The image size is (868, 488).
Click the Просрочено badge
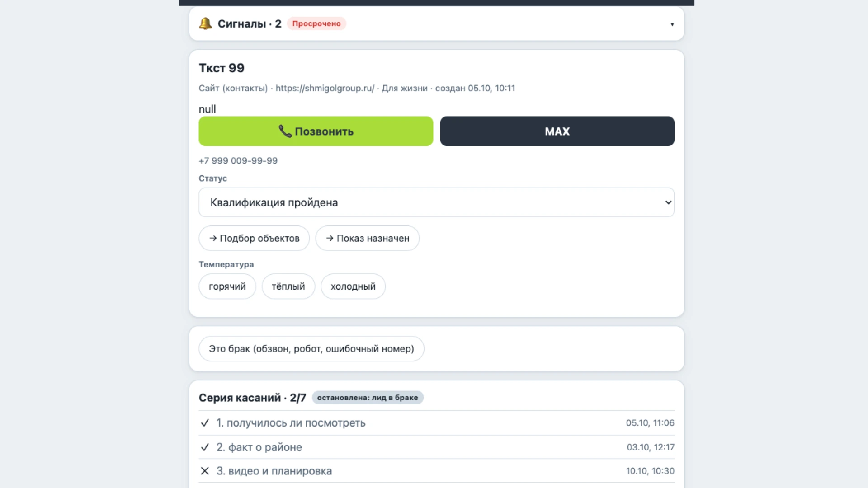tap(316, 23)
